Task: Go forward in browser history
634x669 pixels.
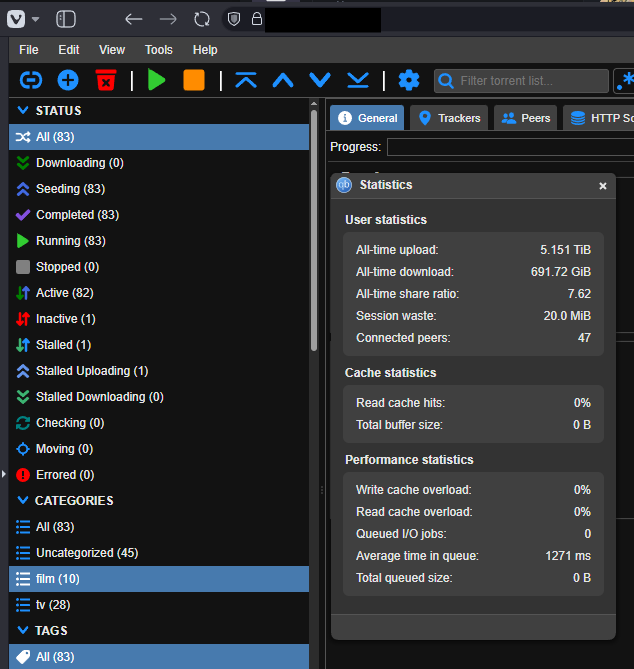Action: click(168, 19)
